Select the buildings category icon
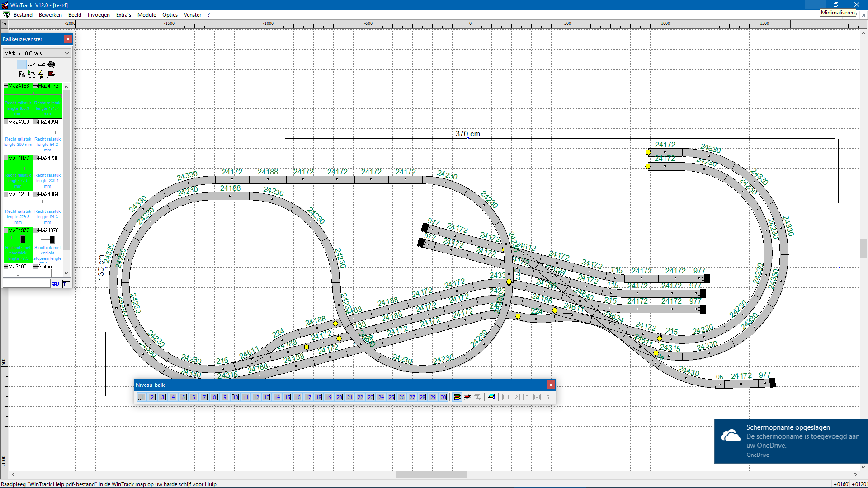 pos(22,75)
